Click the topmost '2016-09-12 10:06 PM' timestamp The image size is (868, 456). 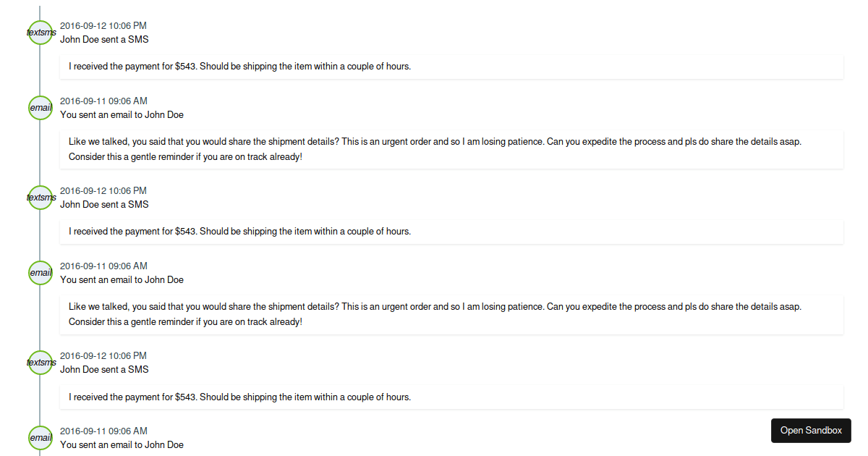[103, 25]
